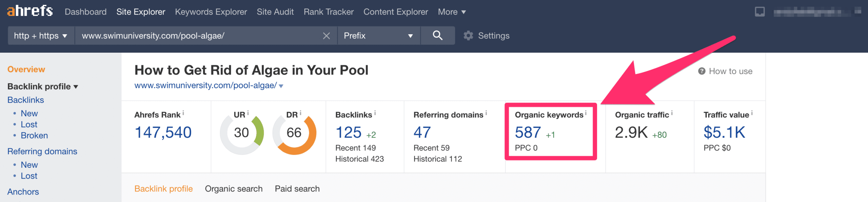Screen dimensions: 868x202
Task: Expand the More menu
Action: click(x=452, y=12)
